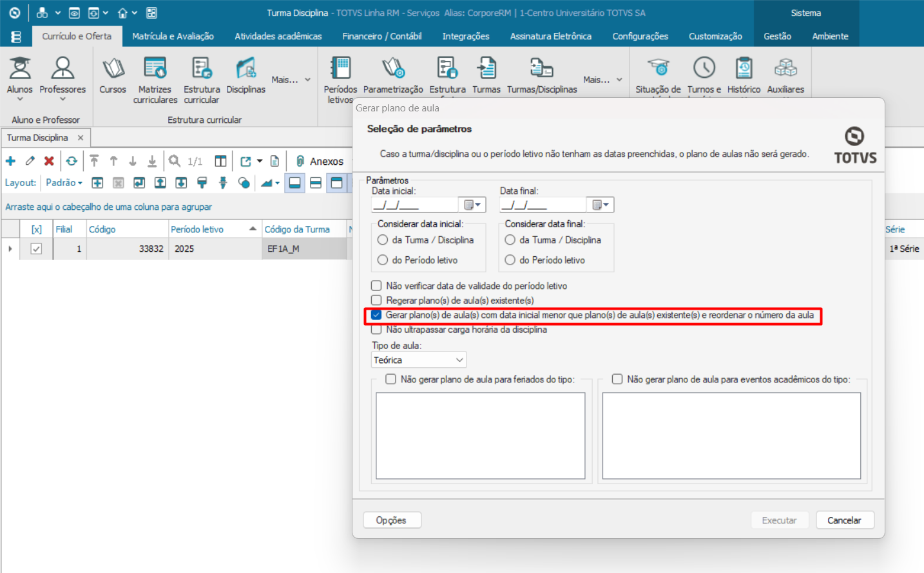Click the hamburger stack icon left of Currículo tab
Screen dimensions: 924x573
pyautogui.click(x=16, y=37)
